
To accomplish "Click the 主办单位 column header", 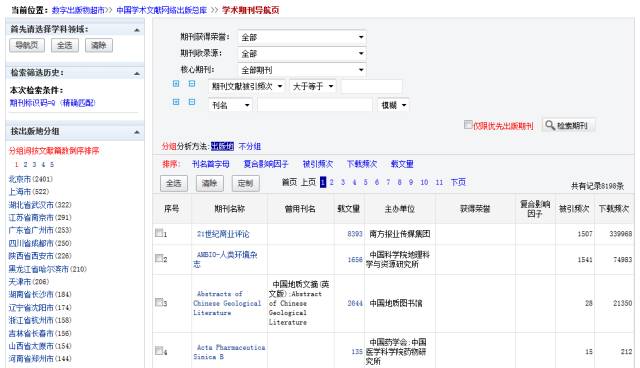I will 399,209.
